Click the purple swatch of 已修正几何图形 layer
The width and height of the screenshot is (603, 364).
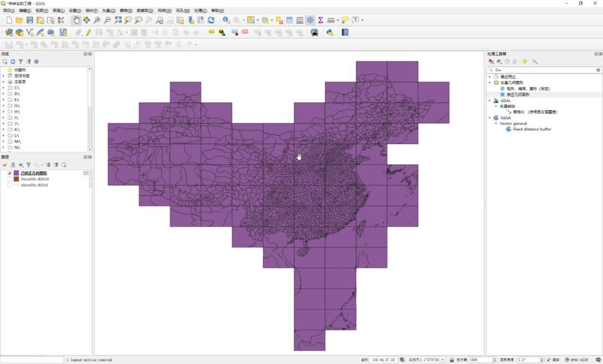[x=17, y=174]
